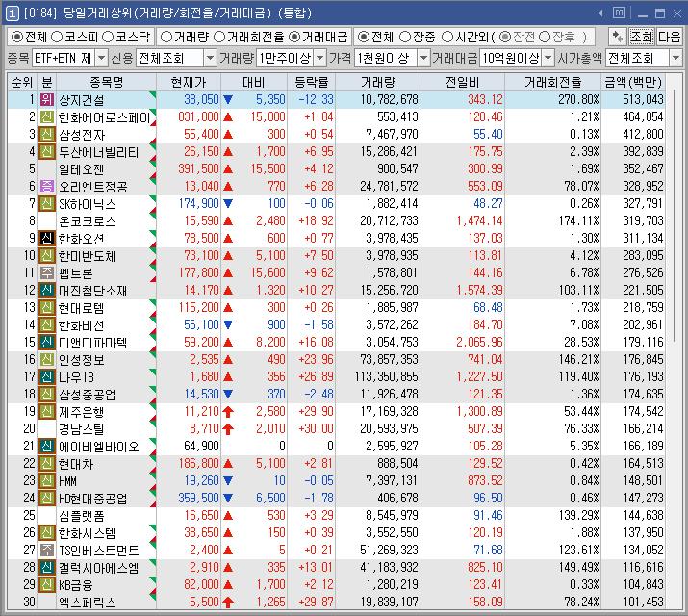Click the 대비 column header
The image size is (688, 616).
tap(254, 82)
